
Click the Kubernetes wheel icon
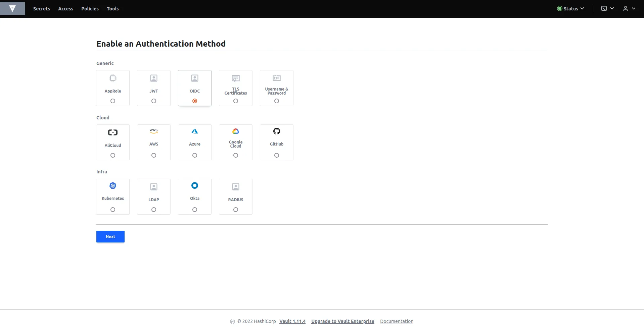point(113,185)
